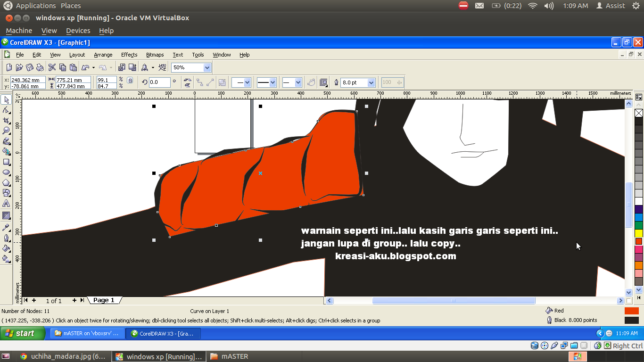Image resolution: width=644 pixels, height=362 pixels.
Task: Select the Ellipse tool
Action: tap(6, 172)
